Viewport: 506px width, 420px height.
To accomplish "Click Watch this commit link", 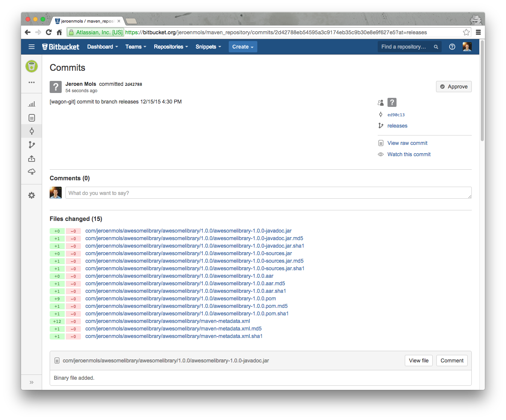I will (x=409, y=154).
